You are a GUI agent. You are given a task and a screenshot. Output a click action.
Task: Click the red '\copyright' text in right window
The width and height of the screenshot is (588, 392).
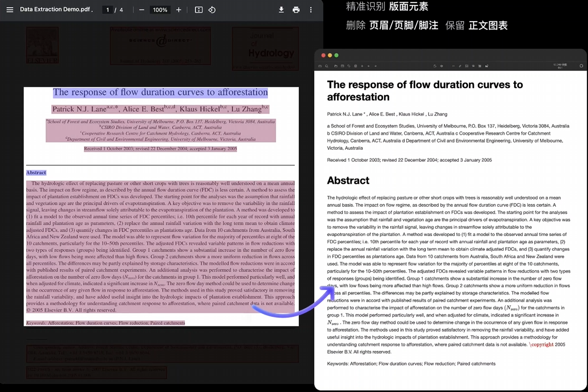tap(541, 344)
